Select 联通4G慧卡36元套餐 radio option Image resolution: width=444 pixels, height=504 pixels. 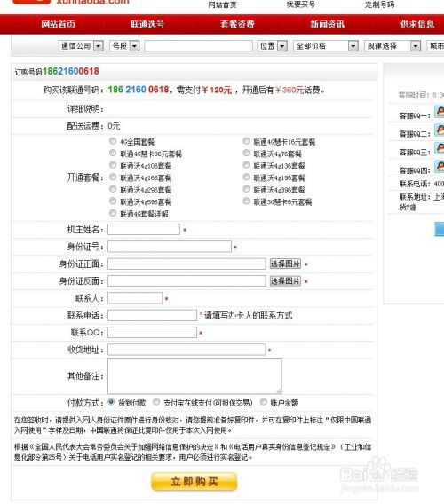click(x=113, y=153)
